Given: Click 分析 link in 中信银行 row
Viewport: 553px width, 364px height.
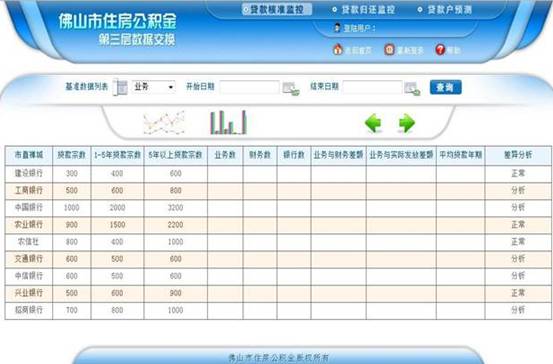Looking at the screenshot, I should 518,275.
